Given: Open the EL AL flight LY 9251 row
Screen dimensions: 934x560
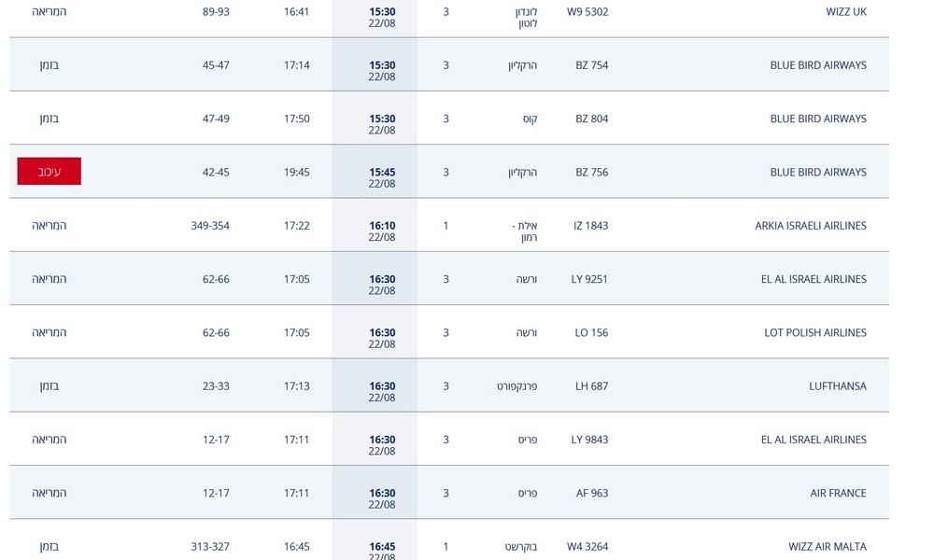Looking at the screenshot, I should (449, 278).
